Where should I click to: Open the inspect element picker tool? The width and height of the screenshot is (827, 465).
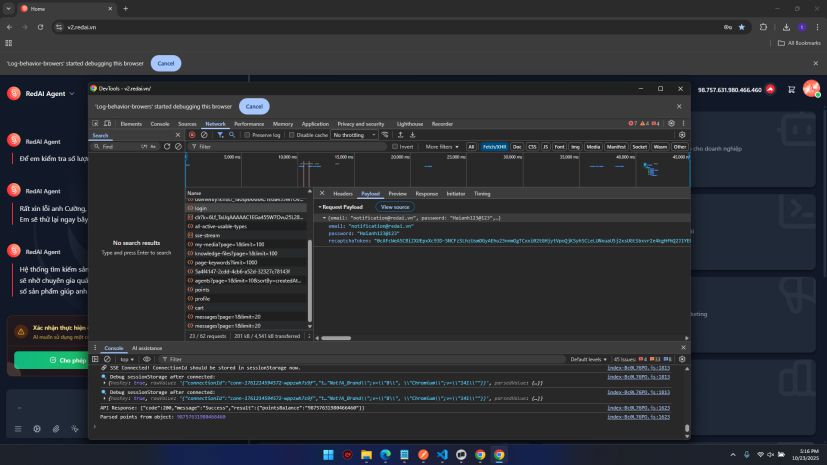tap(96, 124)
